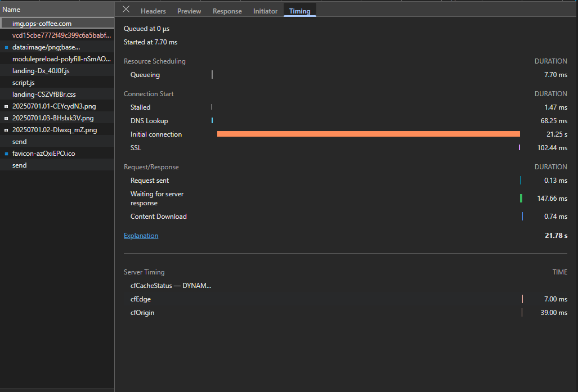
Task: Click the 20250701.01-CEYcydN3.png file icon
Action: point(6,106)
